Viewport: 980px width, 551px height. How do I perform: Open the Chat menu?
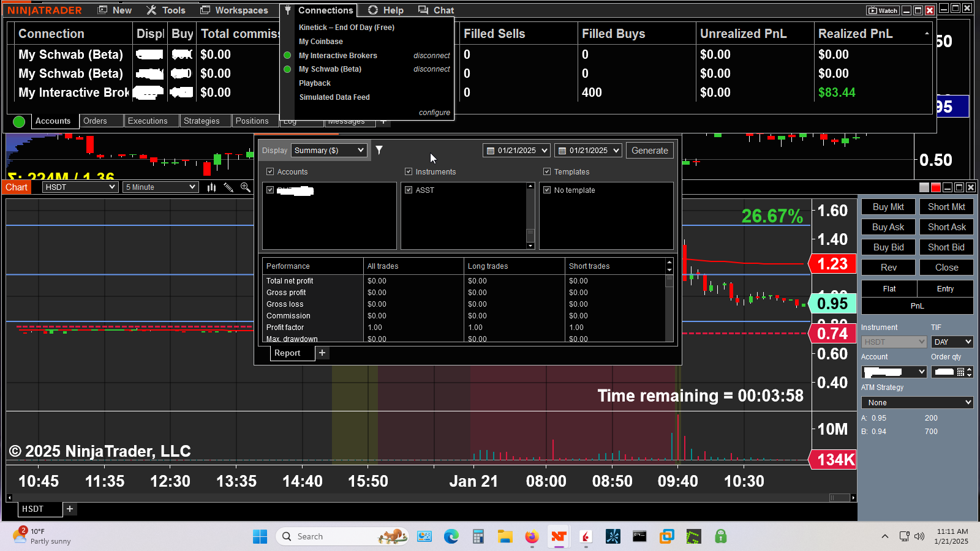(436, 10)
